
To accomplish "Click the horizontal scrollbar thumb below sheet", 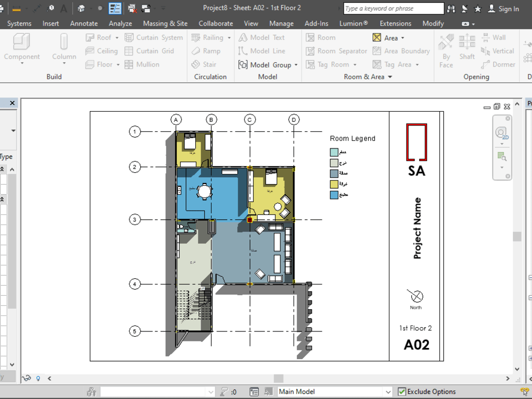I will tap(278, 378).
